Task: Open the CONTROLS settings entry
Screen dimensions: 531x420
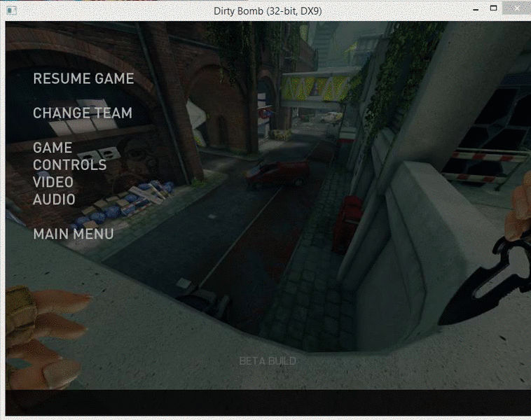Action: click(x=70, y=164)
